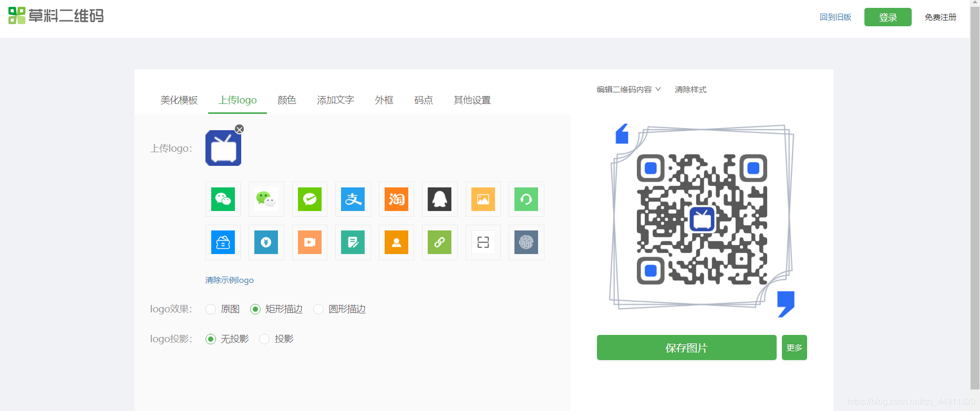980x411 pixels.
Task: Open the 免费注册 link
Action: click(x=941, y=17)
